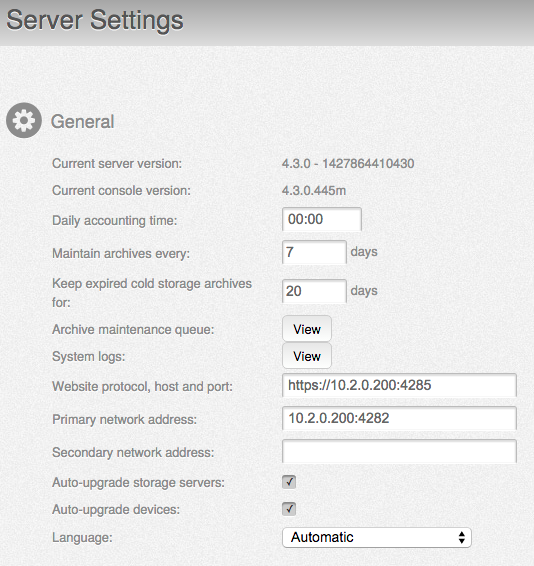Click the Language dropdown arrows
Image resolution: width=534 pixels, height=566 pixels.
461,537
